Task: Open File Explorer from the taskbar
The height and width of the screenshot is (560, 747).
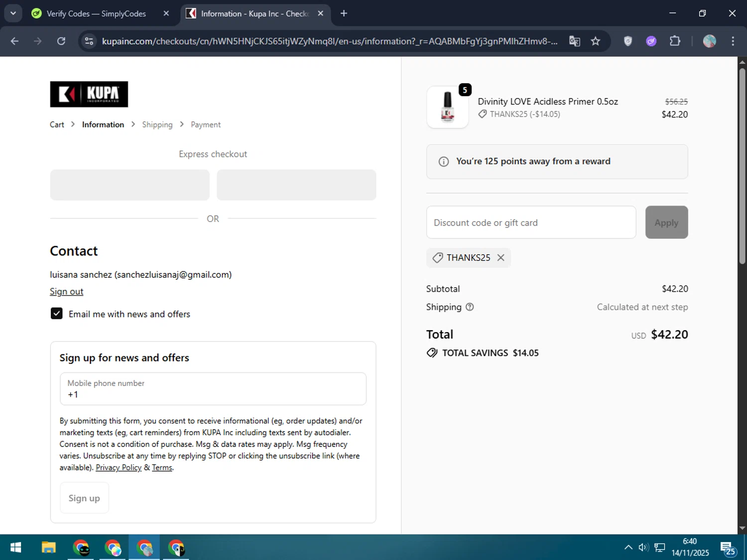Action: tap(49, 548)
